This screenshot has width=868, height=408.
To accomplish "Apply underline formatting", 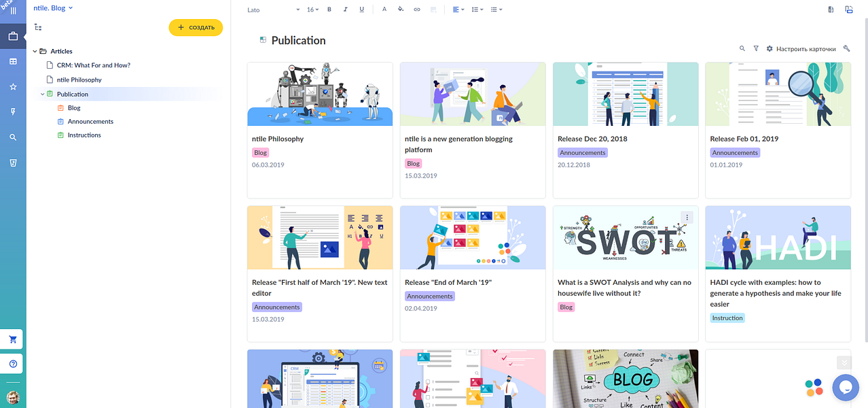I will click(361, 10).
